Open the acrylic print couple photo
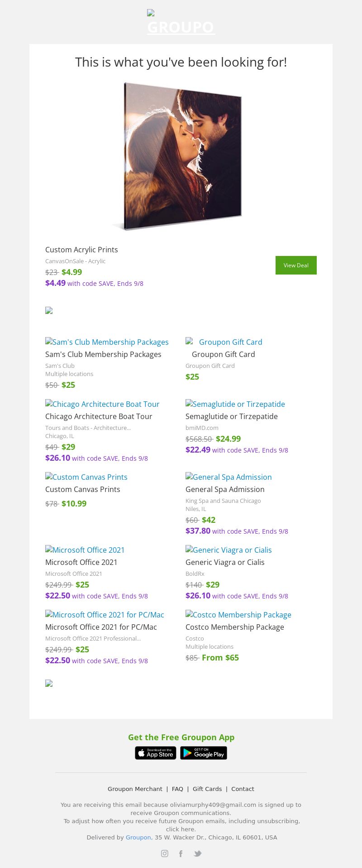The height and width of the screenshot is (868, 362). click(x=181, y=156)
